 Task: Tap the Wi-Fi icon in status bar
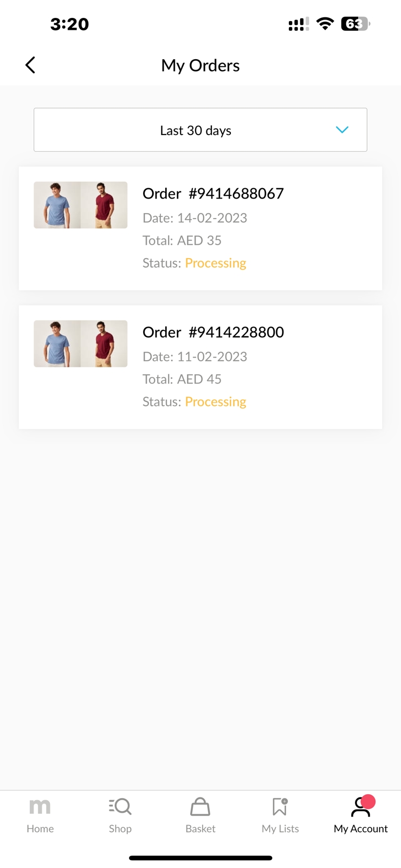point(325,24)
